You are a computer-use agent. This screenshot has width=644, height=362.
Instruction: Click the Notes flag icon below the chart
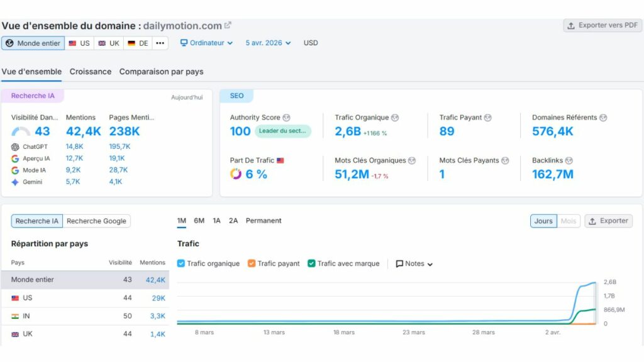(x=399, y=263)
